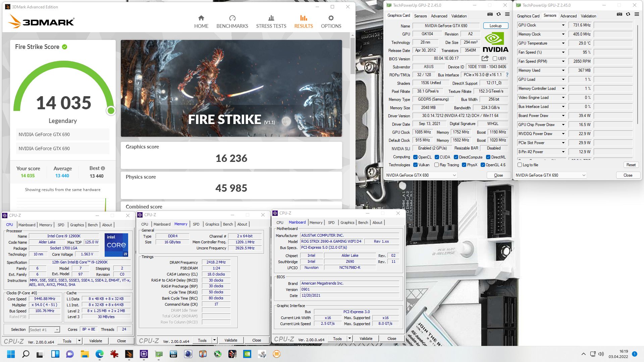The height and width of the screenshot is (362, 644).
Task: Open Advanced tab in left GPU-Z window
Action: [439, 16]
